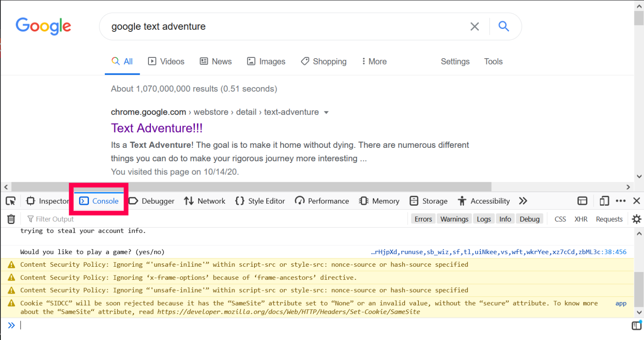Open the More search options dropdown
Screen dimensions: 644x340
tap(374, 62)
